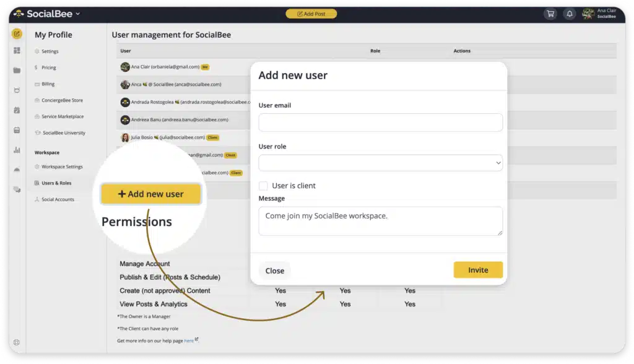The image size is (634, 364).
Task: Open the bee-face icon in left sidebar
Action: pos(17,90)
